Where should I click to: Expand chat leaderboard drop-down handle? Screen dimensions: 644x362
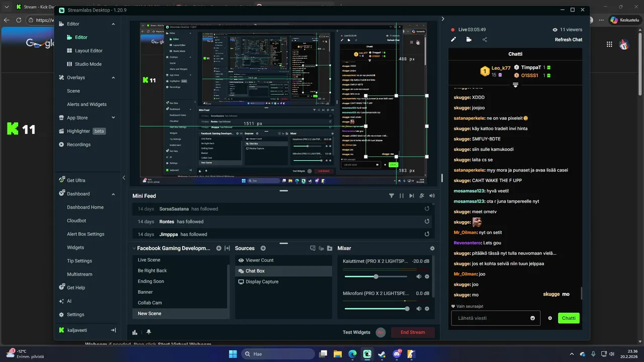click(515, 85)
